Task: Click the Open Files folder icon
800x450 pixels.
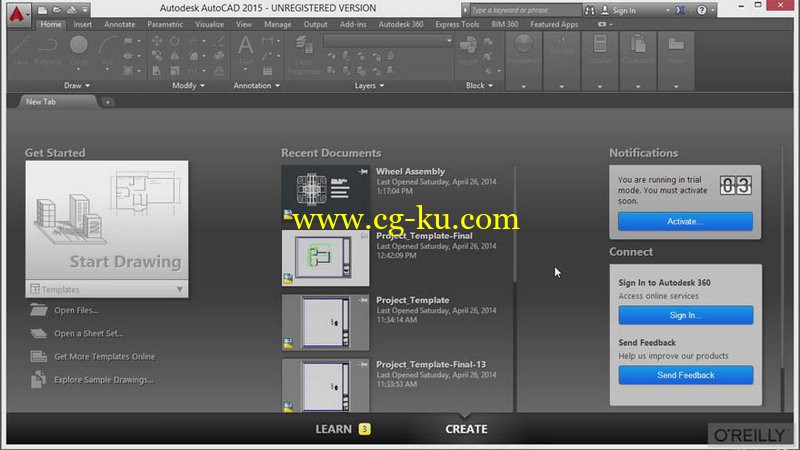Action: click(x=38, y=310)
